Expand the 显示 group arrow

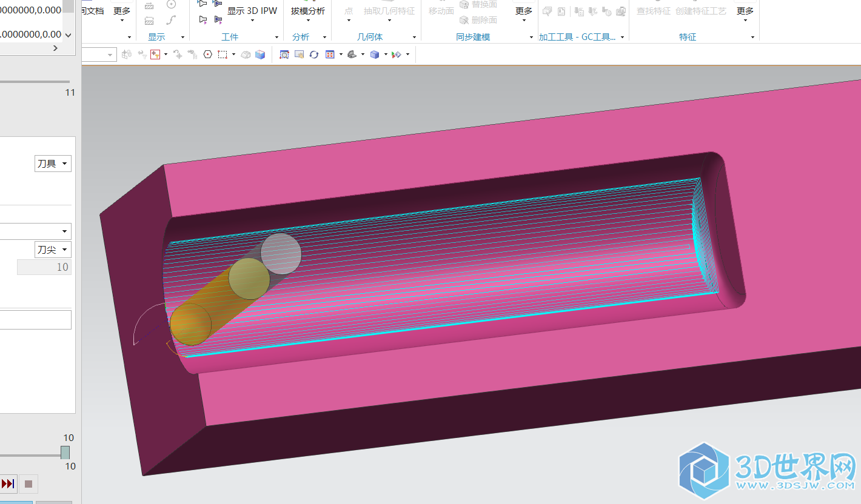coord(183,38)
